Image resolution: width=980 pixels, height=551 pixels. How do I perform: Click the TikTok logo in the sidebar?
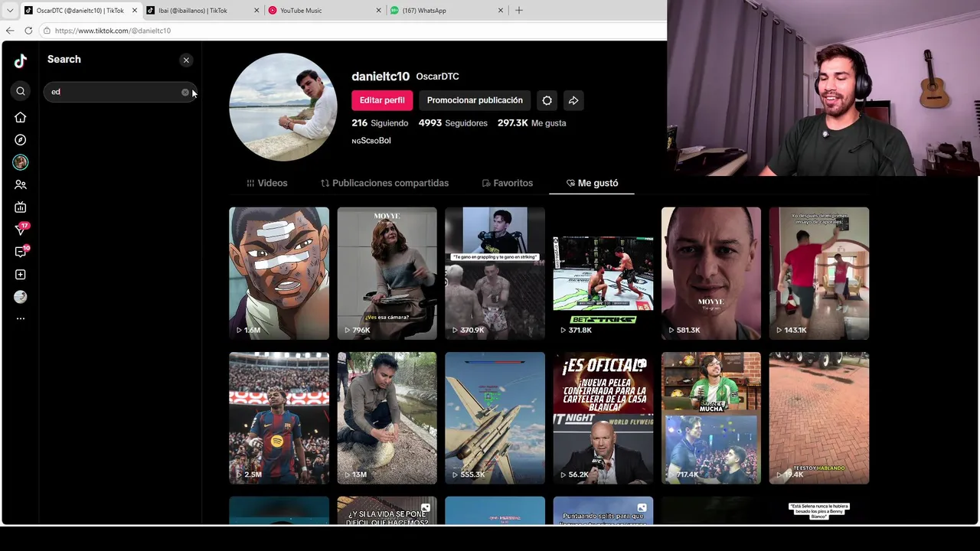[x=21, y=61]
